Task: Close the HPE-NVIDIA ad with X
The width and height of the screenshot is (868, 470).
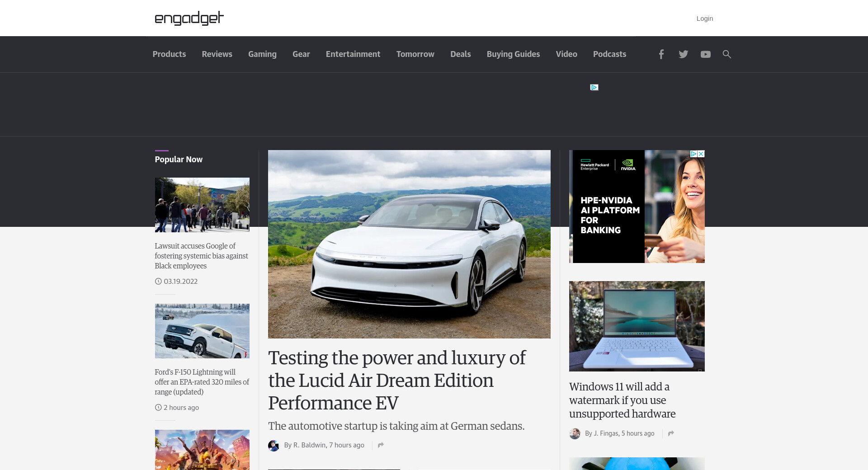Action: [x=701, y=154]
